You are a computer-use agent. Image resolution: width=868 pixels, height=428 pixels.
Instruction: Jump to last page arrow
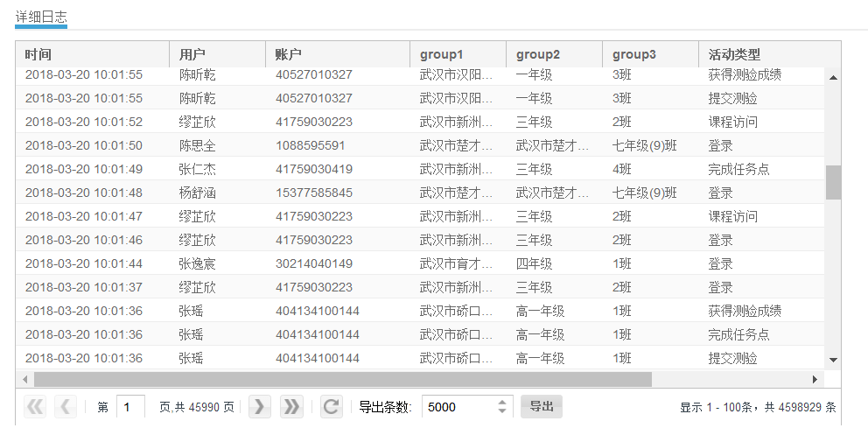pyautogui.click(x=291, y=407)
